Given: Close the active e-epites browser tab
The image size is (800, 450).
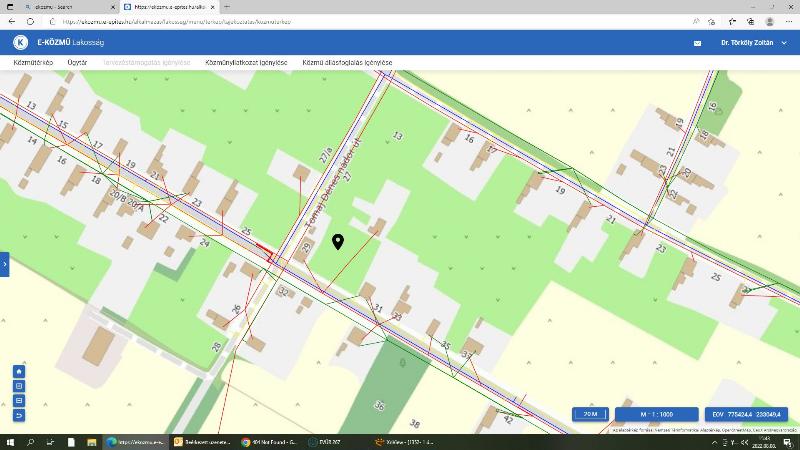Looking at the screenshot, I should coord(213,7).
